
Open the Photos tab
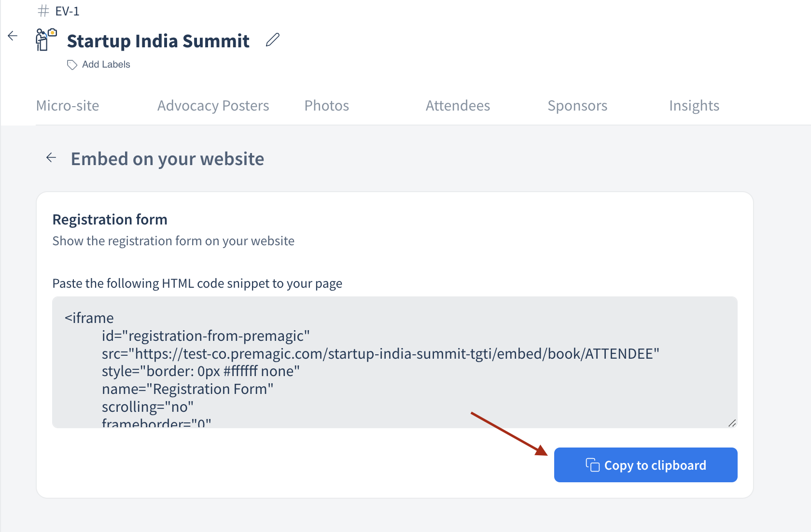pos(327,106)
